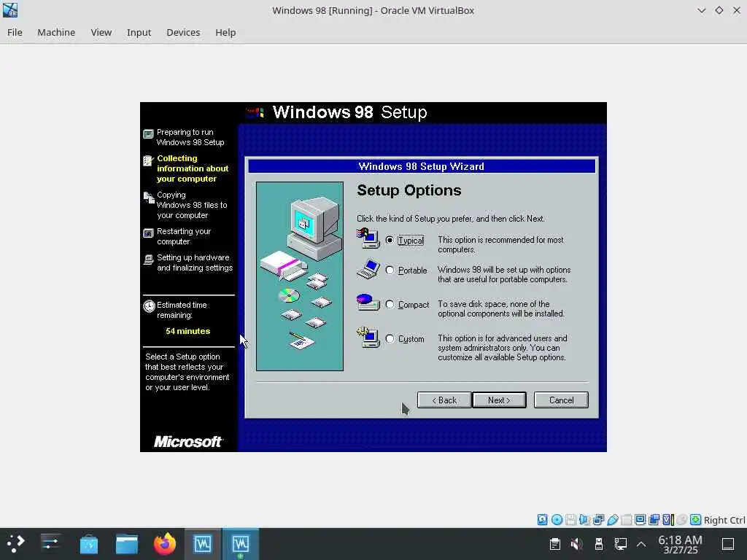Open the Help menu
This screenshot has width=747, height=560.
click(x=225, y=32)
